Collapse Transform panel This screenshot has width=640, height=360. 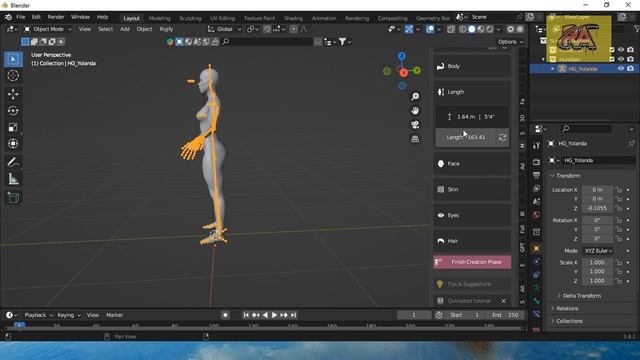click(568, 176)
